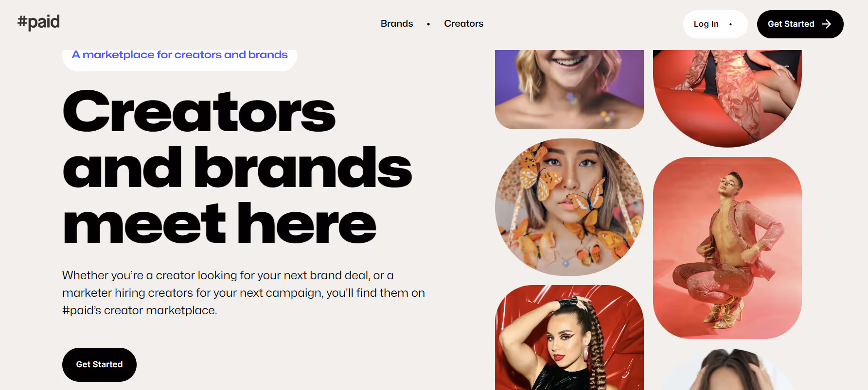Click the dot beside Log In
Viewport: 868px width, 390px height.
click(x=730, y=24)
